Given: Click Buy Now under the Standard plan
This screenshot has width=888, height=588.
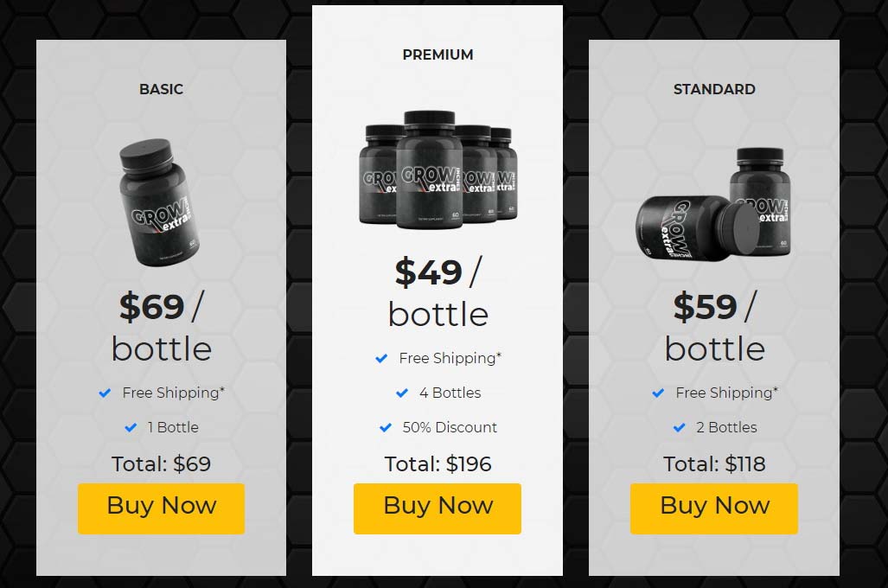Looking at the screenshot, I should coord(714,508).
